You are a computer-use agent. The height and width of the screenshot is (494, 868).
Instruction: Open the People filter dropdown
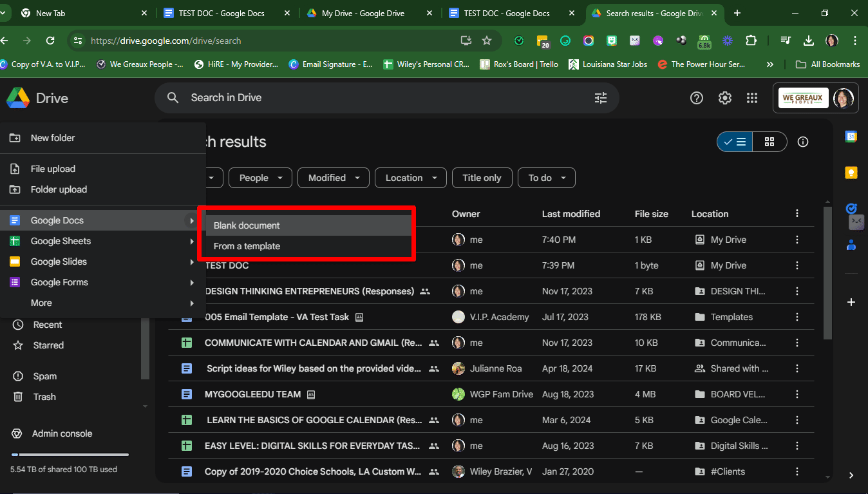tap(261, 178)
